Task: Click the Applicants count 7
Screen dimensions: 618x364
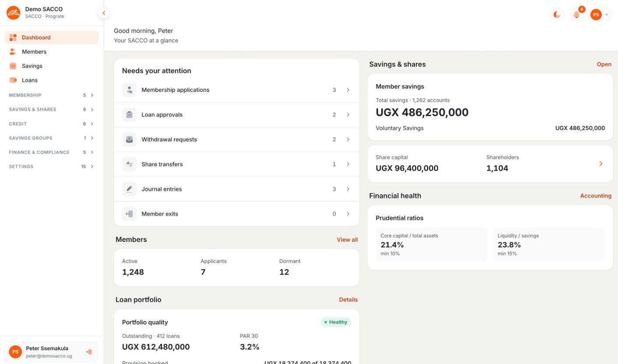Action: (x=203, y=272)
